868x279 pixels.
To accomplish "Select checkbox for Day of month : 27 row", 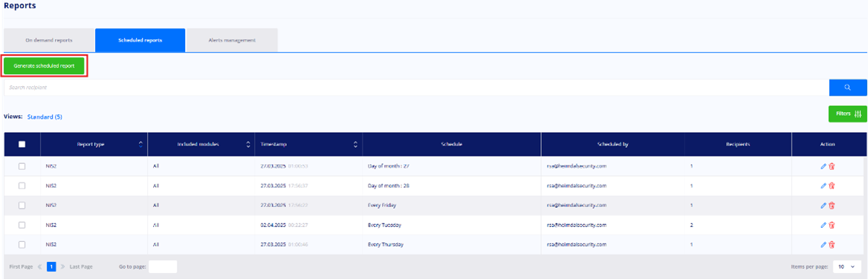I will coord(22,165).
